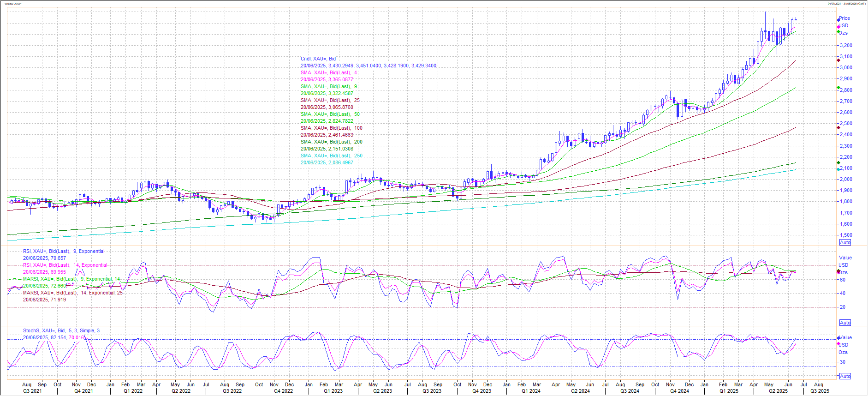Click the 40 level on the RSI axis
This screenshot has height=396, width=868.
(x=843, y=293)
